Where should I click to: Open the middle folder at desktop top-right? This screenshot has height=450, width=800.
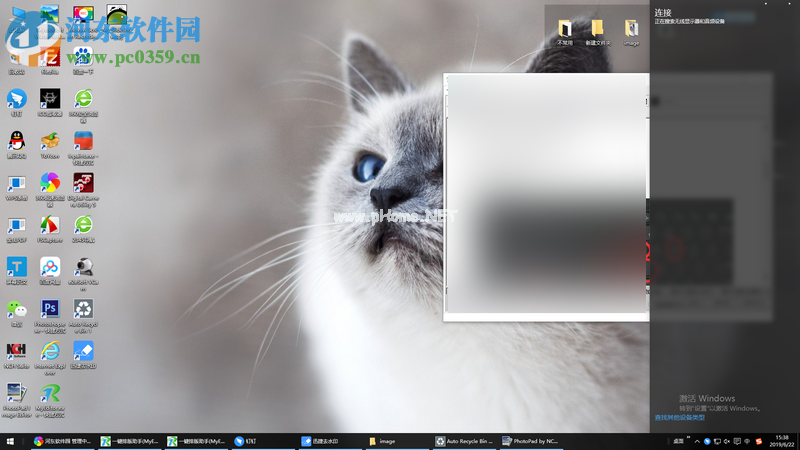click(597, 33)
